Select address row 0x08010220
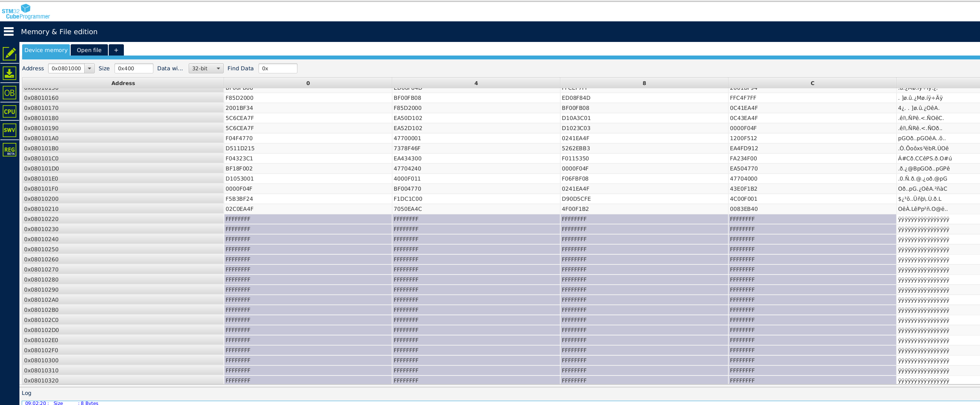980x405 pixels. click(123, 219)
